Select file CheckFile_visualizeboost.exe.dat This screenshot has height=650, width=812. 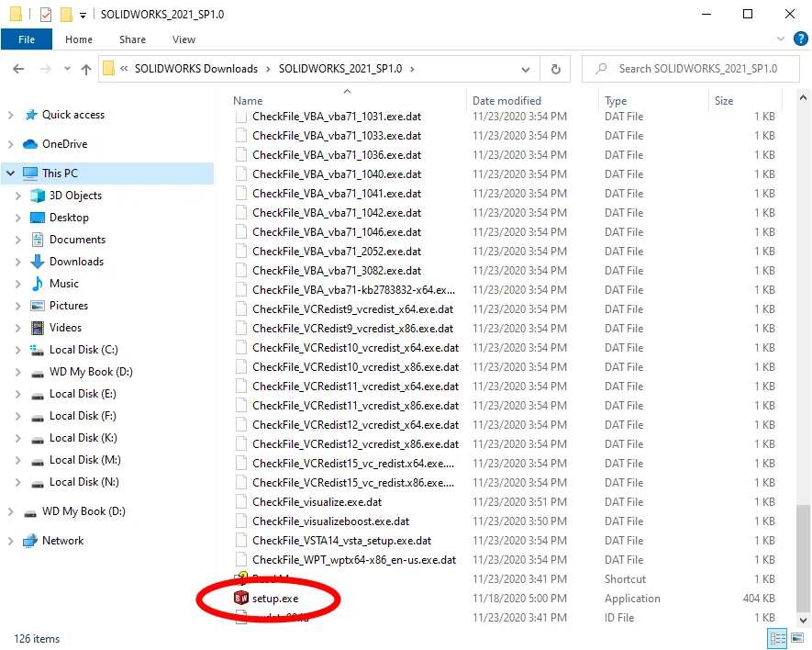point(330,521)
